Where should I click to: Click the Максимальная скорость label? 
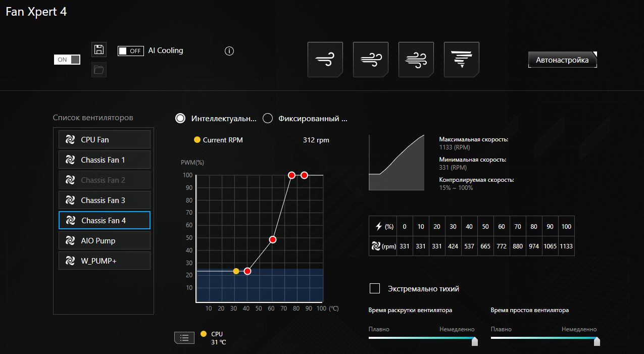click(x=474, y=139)
